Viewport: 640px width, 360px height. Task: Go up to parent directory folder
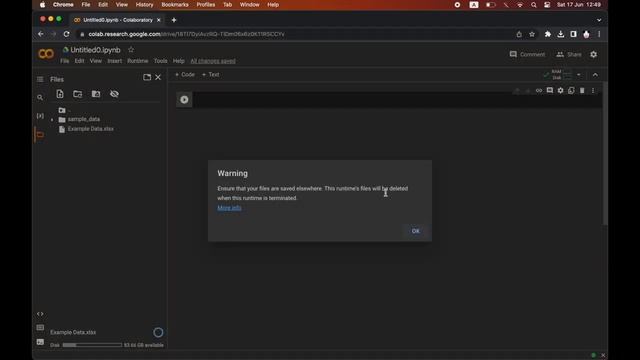click(x=62, y=110)
